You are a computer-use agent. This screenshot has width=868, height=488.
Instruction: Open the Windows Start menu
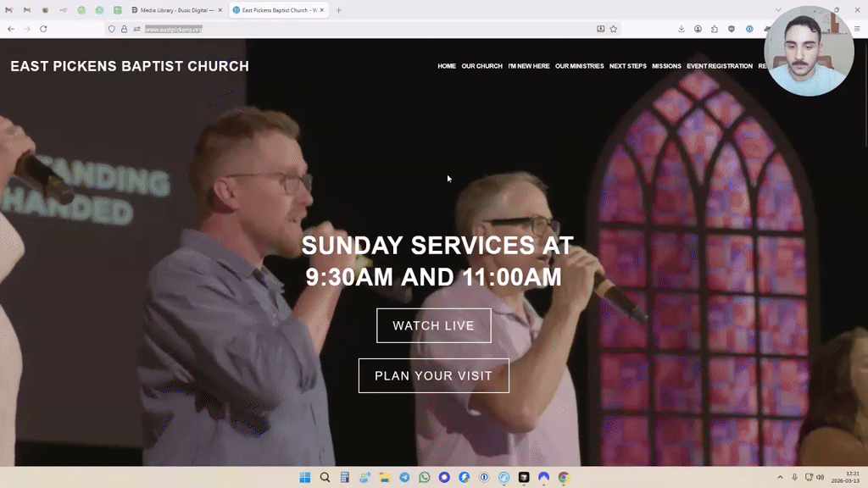305,477
